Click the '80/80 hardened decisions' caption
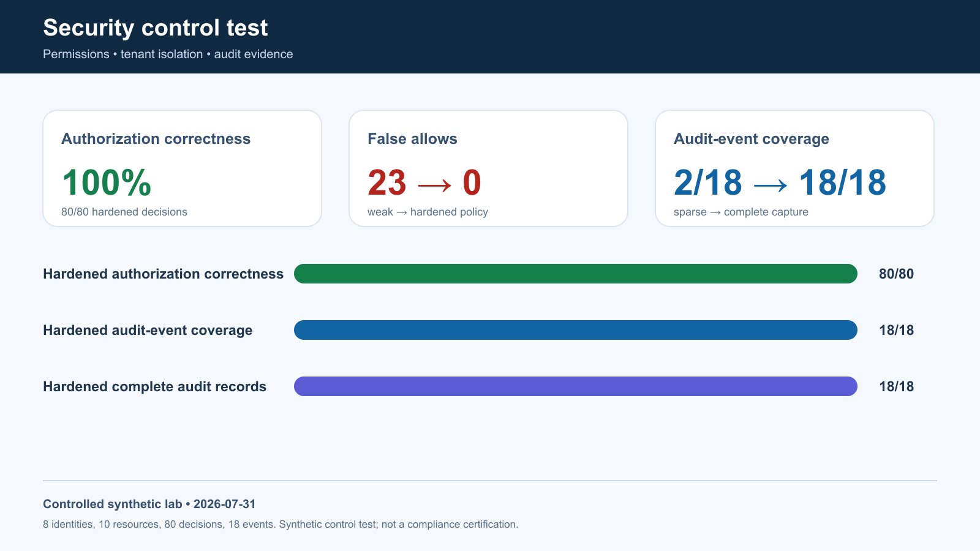This screenshot has height=551, width=980. [x=124, y=212]
